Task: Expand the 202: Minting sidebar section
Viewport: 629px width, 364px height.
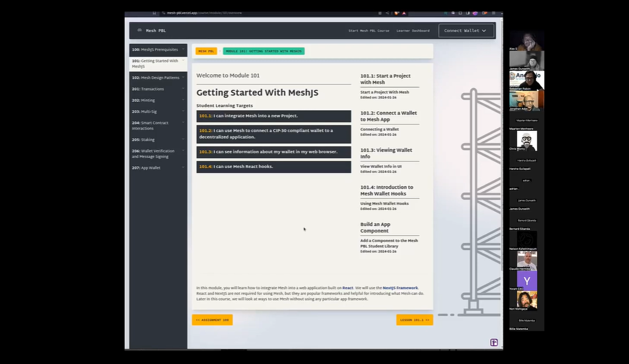Action: (x=158, y=100)
